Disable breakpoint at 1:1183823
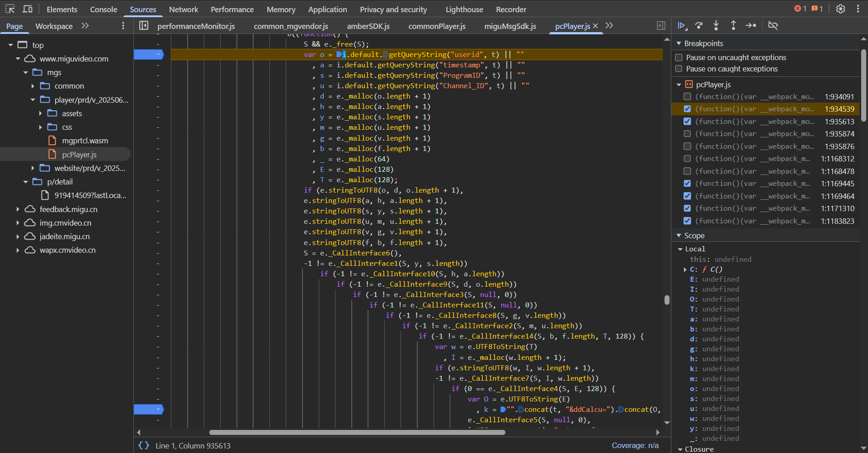 (687, 221)
